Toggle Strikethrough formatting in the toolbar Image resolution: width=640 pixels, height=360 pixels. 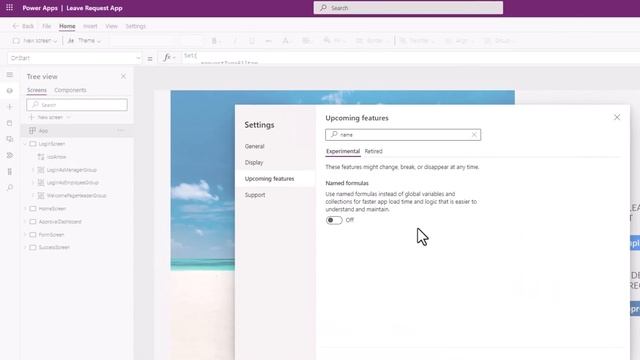(268, 41)
